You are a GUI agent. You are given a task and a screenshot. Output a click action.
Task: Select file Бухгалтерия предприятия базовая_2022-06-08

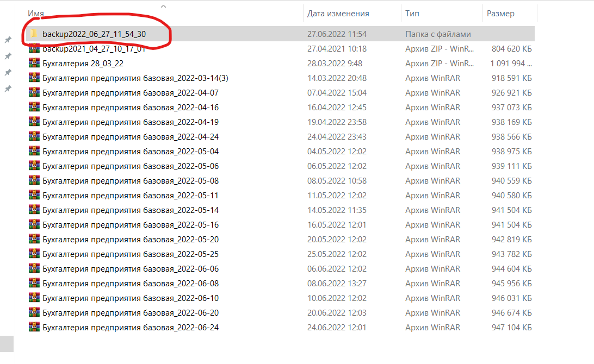pyautogui.click(x=130, y=284)
